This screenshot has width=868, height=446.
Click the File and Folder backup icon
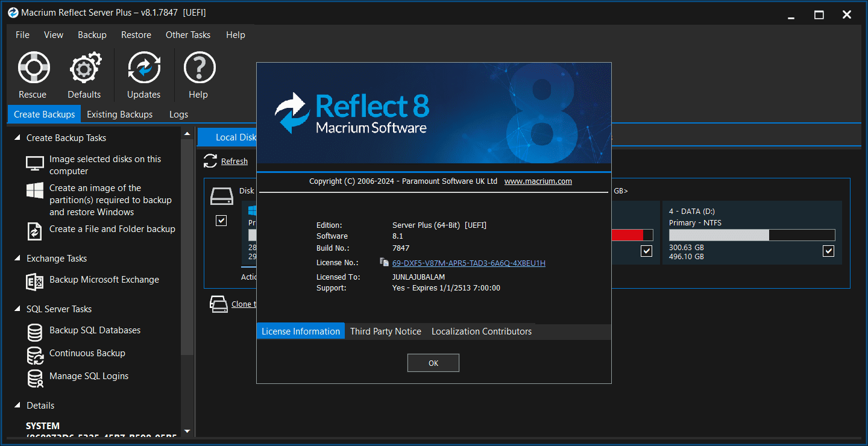35,231
